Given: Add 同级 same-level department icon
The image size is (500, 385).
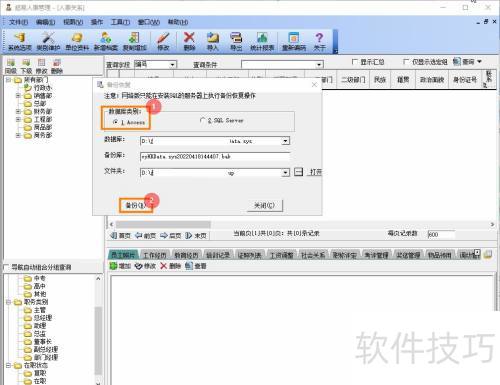Looking at the screenshot, I should point(11,66).
